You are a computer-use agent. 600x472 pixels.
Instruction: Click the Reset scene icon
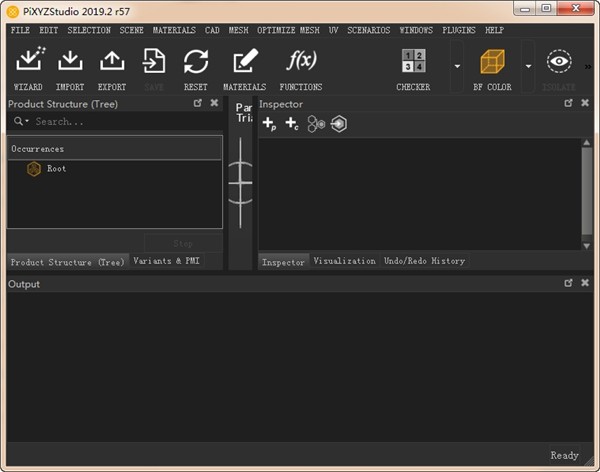(x=196, y=61)
